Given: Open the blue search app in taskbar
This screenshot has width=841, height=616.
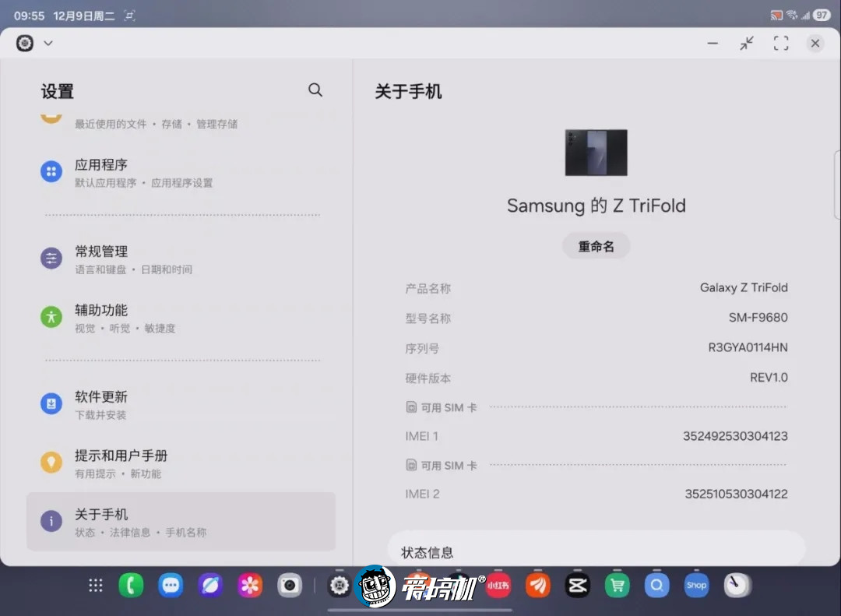Looking at the screenshot, I should tap(657, 586).
